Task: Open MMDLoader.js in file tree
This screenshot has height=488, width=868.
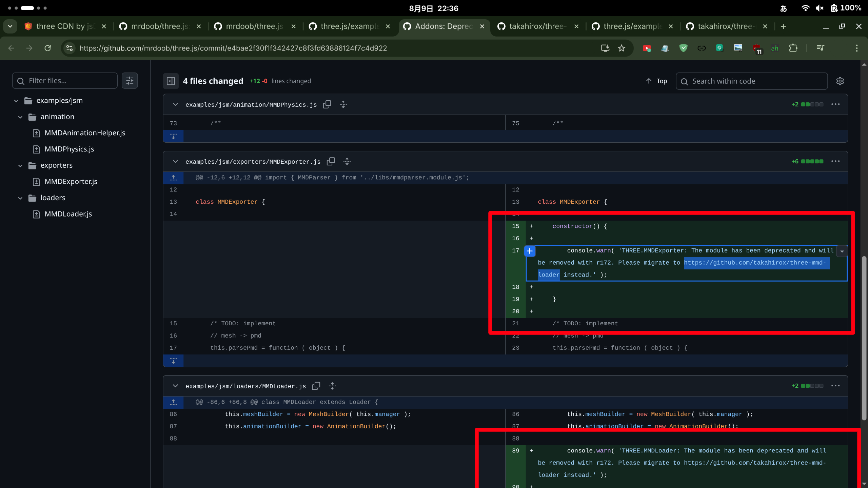Action: pyautogui.click(x=68, y=214)
